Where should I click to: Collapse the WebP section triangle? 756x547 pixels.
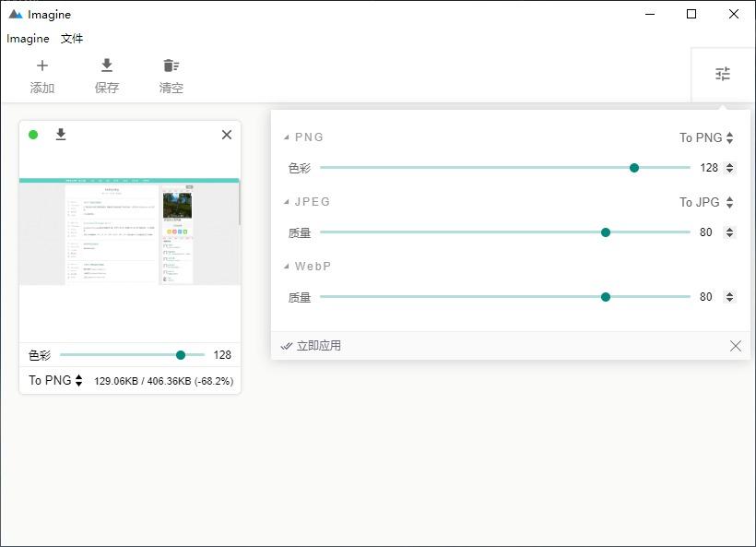[x=287, y=267]
